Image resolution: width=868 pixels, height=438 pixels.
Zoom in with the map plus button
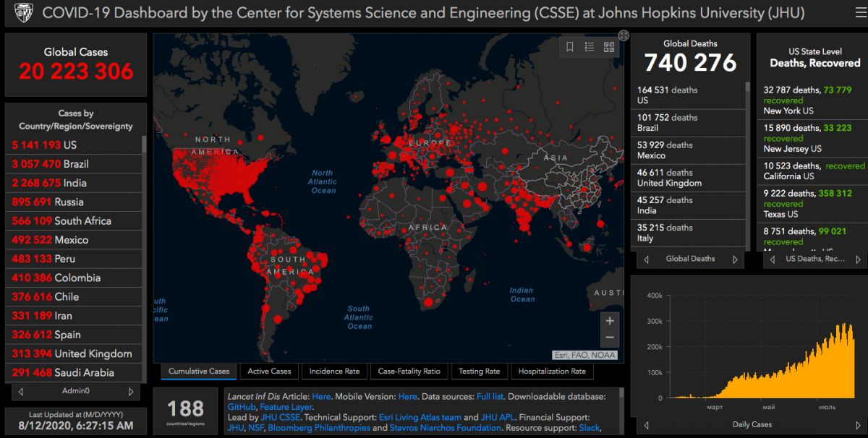[610, 321]
